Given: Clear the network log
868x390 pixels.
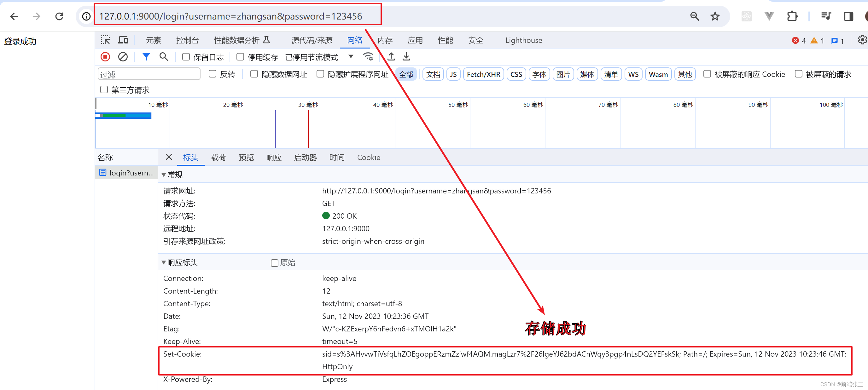Looking at the screenshot, I should click(123, 57).
